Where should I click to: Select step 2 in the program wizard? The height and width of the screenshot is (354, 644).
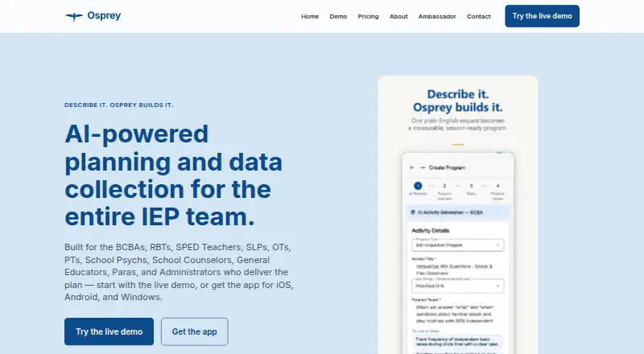pos(444,186)
